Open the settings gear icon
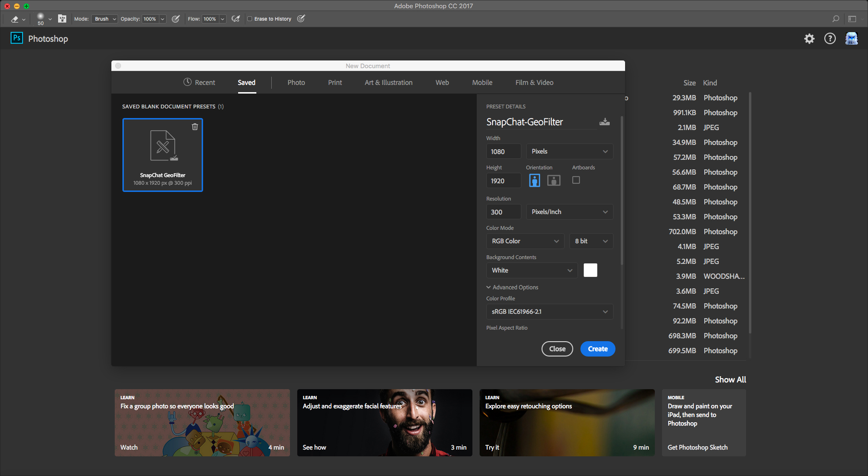 pyautogui.click(x=809, y=38)
